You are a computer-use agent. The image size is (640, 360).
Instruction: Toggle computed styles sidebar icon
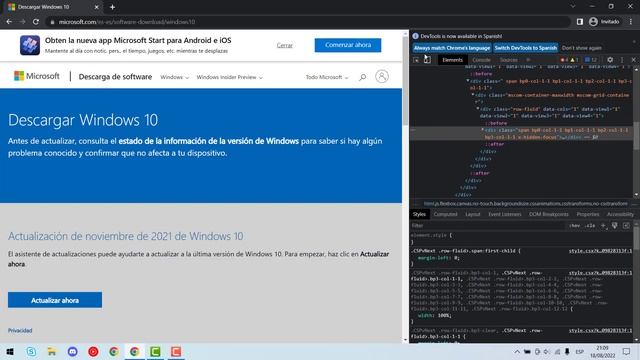point(626,225)
